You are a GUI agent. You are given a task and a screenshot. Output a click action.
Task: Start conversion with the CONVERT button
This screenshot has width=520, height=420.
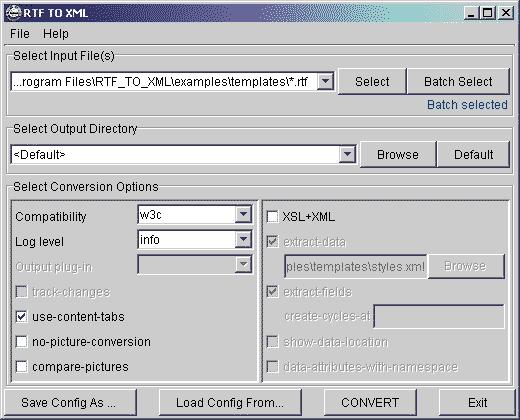(370, 402)
